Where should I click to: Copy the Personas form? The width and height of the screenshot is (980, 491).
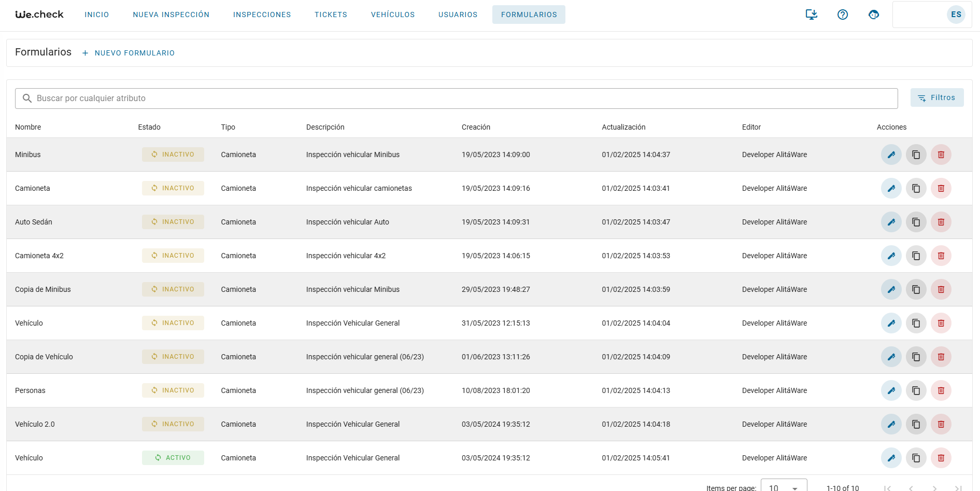(x=916, y=390)
